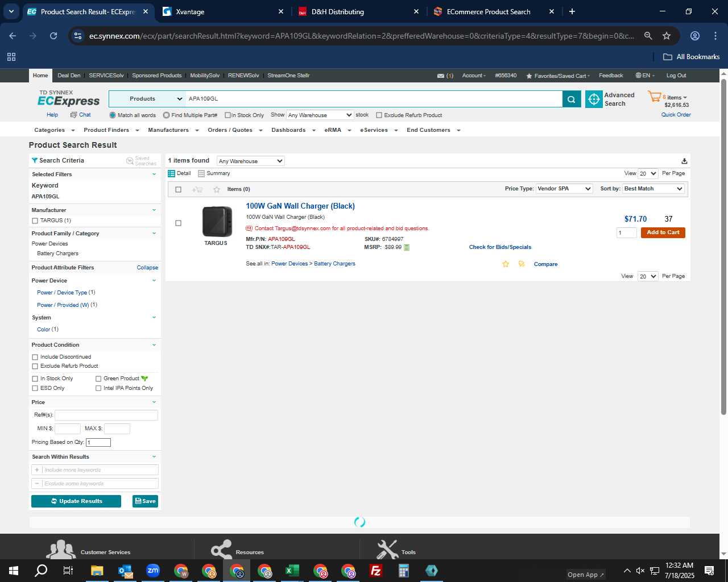The image size is (728, 582).
Task: Open Any Warehouse dropdown next to Show
Action: click(x=320, y=115)
